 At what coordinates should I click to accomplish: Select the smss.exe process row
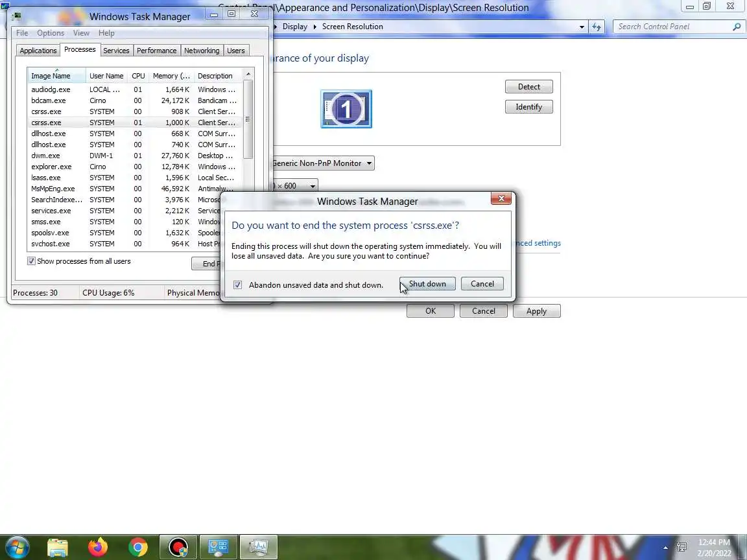click(x=124, y=222)
